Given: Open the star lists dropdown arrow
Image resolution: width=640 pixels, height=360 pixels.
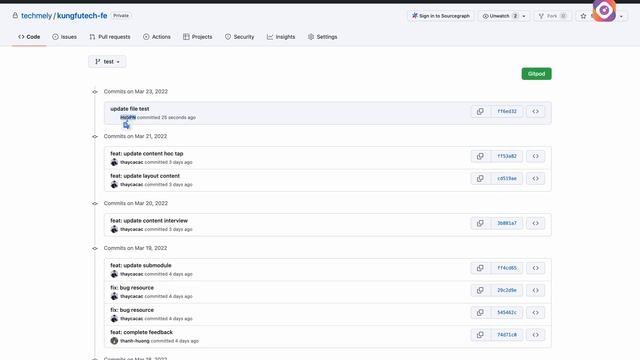Looking at the screenshot, I should (621, 16).
